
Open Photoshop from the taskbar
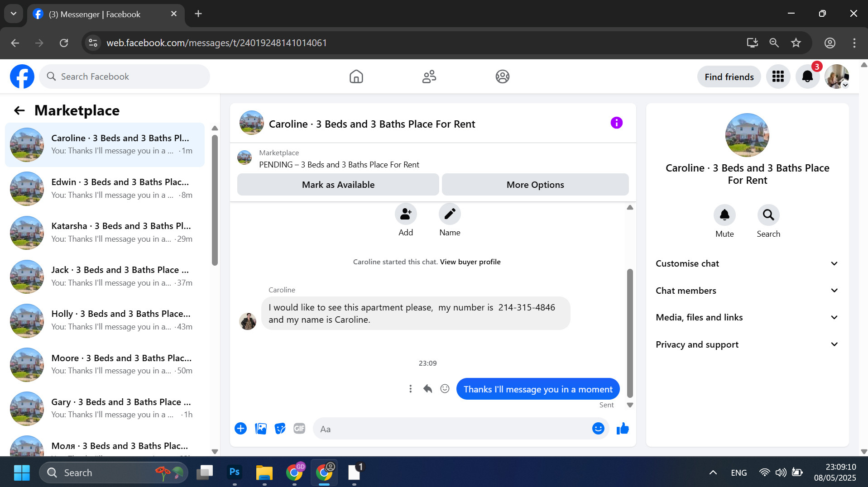[x=234, y=473]
